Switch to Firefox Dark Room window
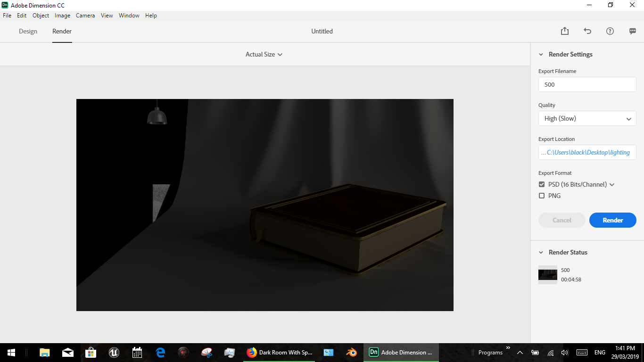The image size is (644, 362). click(x=279, y=352)
